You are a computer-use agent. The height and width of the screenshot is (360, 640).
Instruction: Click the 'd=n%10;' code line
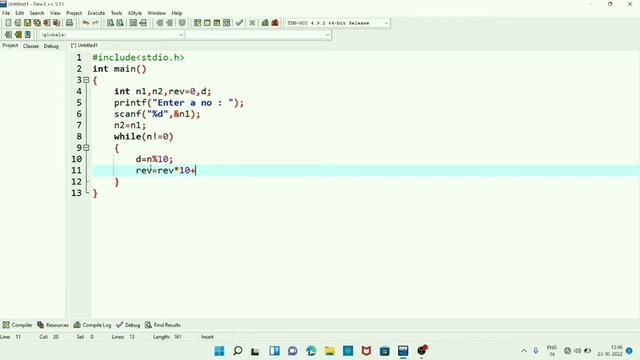[154, 159]
